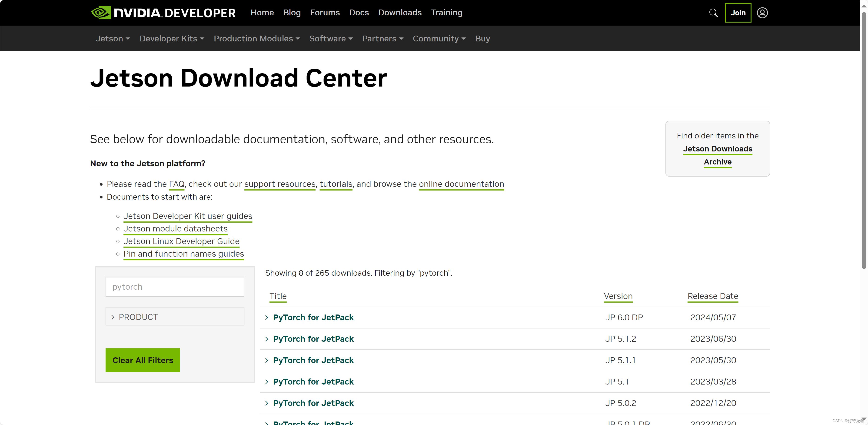
Task: Open Docs in the top navigation
Action: pyautogui.click(x=359, y=13)
